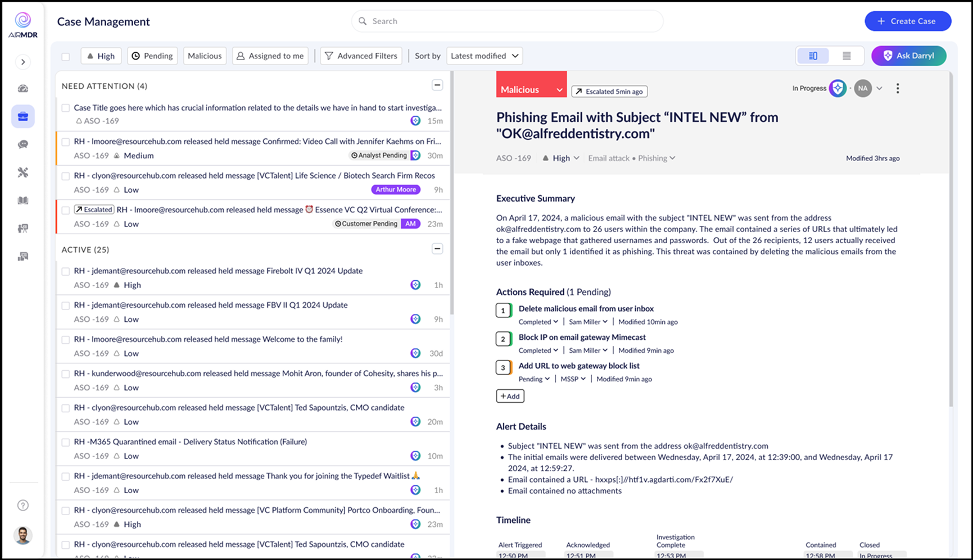Click the Create Case button
The height and width of the screenshot is (560, 973).
click(x=907, y=21)
